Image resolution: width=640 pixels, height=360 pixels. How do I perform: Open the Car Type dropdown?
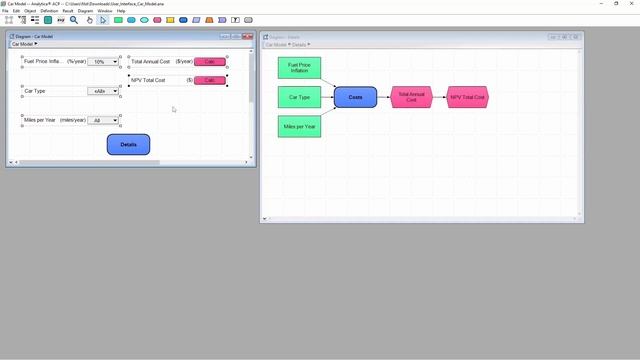pyautogui.click(x=103, y=91)
